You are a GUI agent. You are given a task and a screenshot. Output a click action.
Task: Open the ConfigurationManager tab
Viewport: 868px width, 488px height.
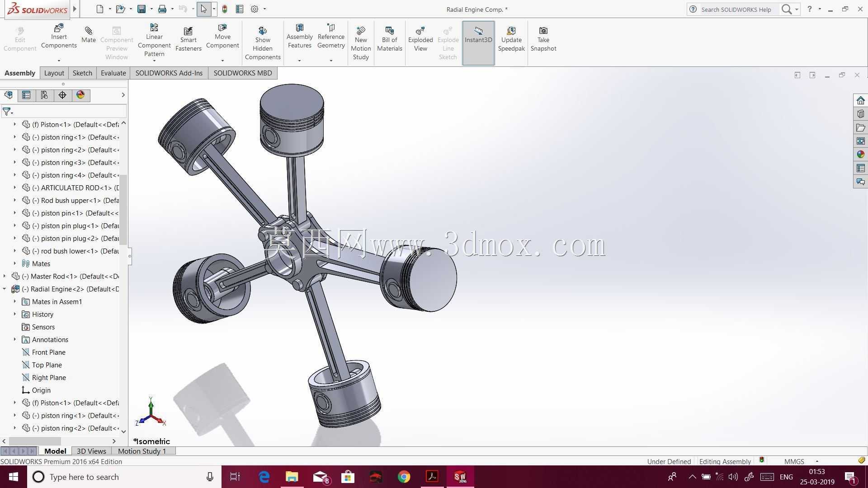click(x=44, y=95)
